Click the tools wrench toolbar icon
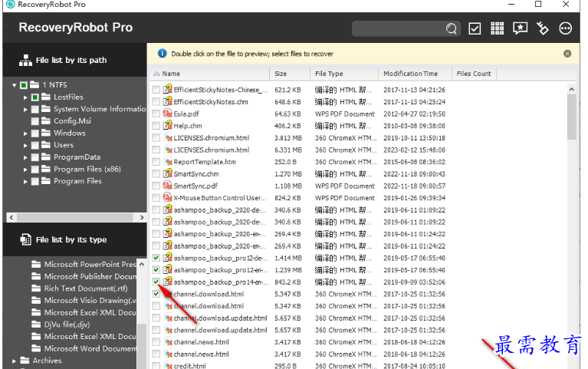 click(x=543, y=28)
